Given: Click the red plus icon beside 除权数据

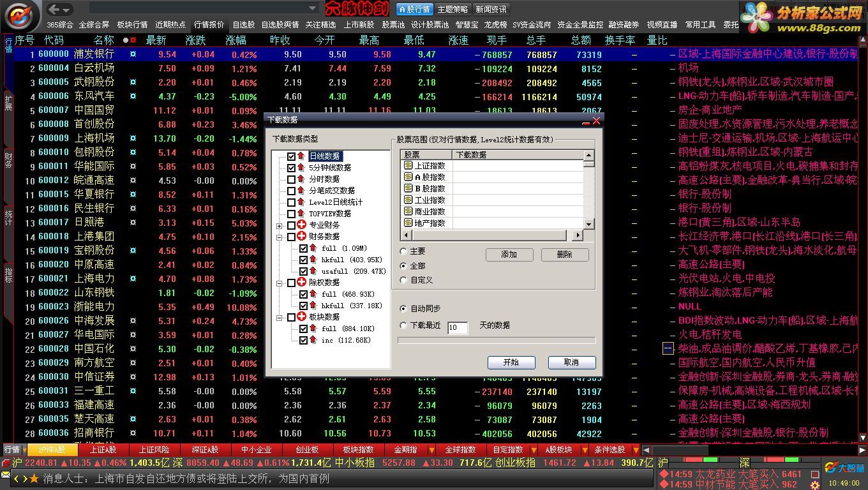Looking at the screenshot, I should pyautogui.click(x=302, y=282).
